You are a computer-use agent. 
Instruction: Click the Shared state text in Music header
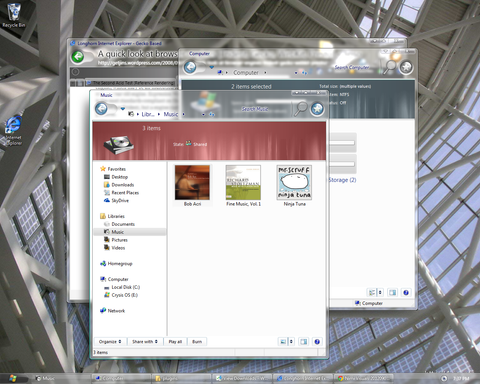coord(200,144)
